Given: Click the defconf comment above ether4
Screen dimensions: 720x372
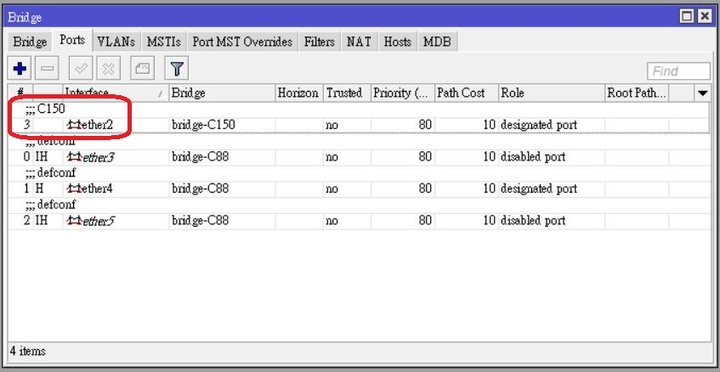Looking at the screenshot, I should pyautogui.click(x=51, y=173).
